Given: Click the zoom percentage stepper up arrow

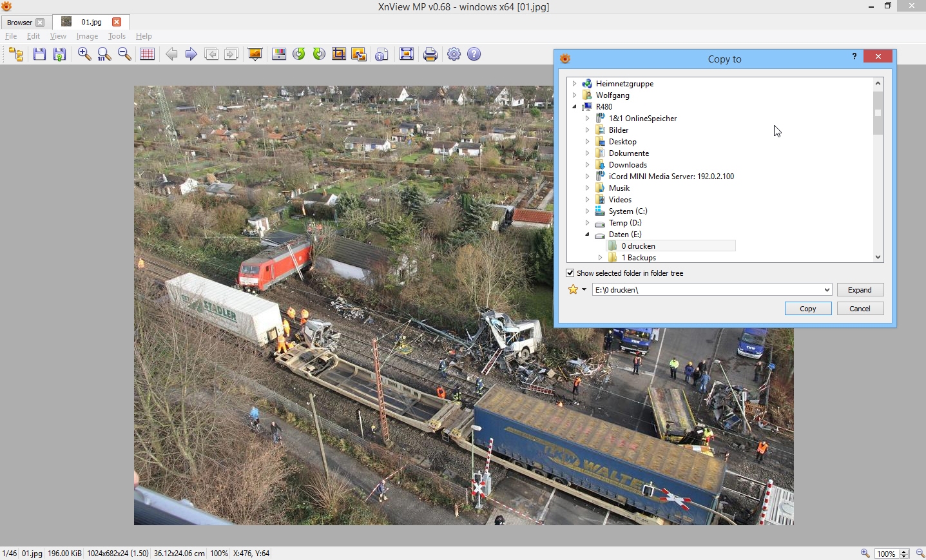Looking at the screenshot, I should pyautogui.click(x=904, y=551).
